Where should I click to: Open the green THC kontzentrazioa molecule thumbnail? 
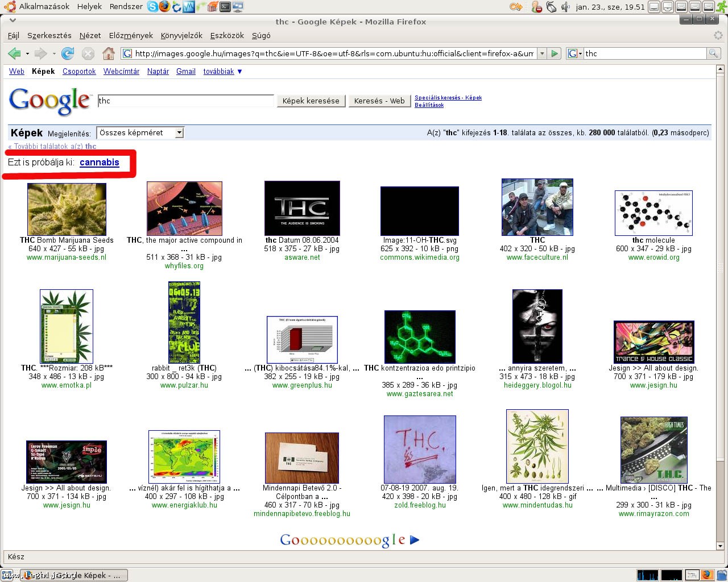click(420, 337)
